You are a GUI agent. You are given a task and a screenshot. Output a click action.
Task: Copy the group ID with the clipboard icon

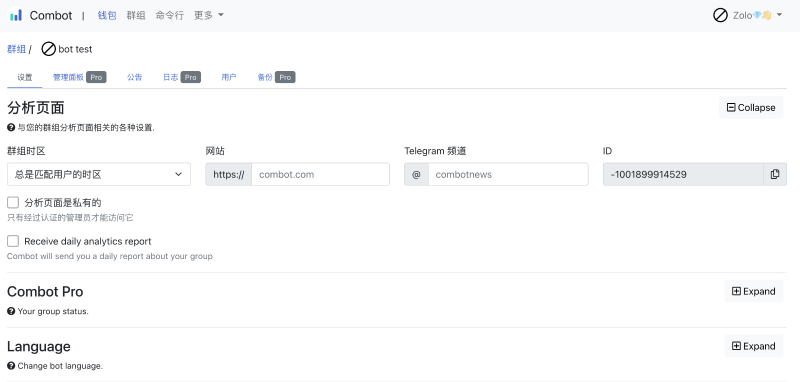(775, 174)
